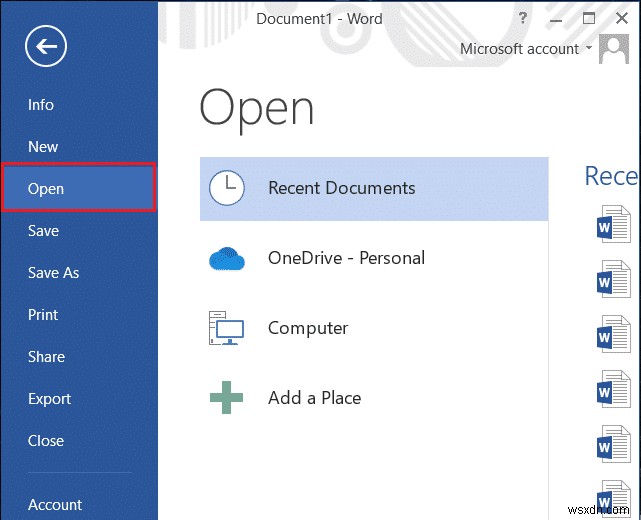The height and width of the screenshot is (520, 641).
Task: Minimize the Word window
Action: 556,19
